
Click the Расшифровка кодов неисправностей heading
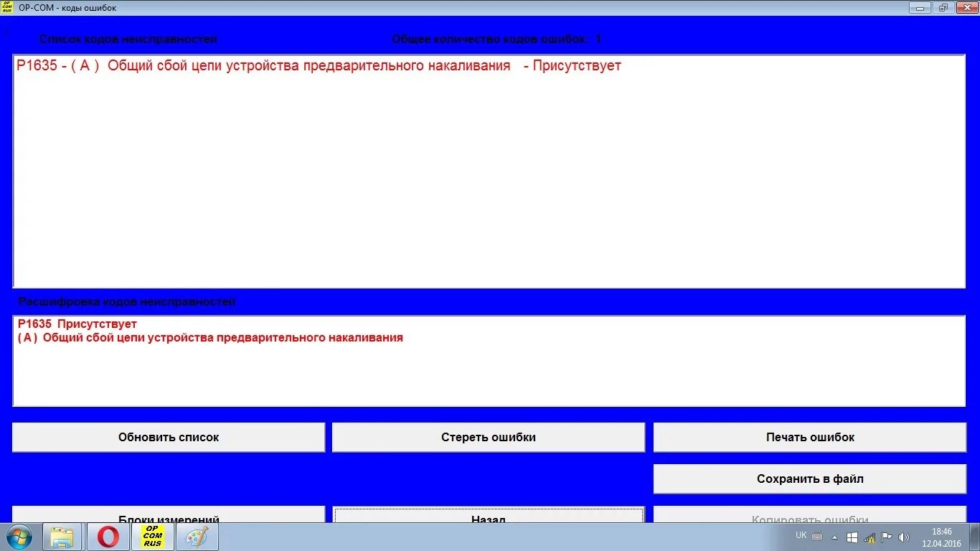point(126,302)
